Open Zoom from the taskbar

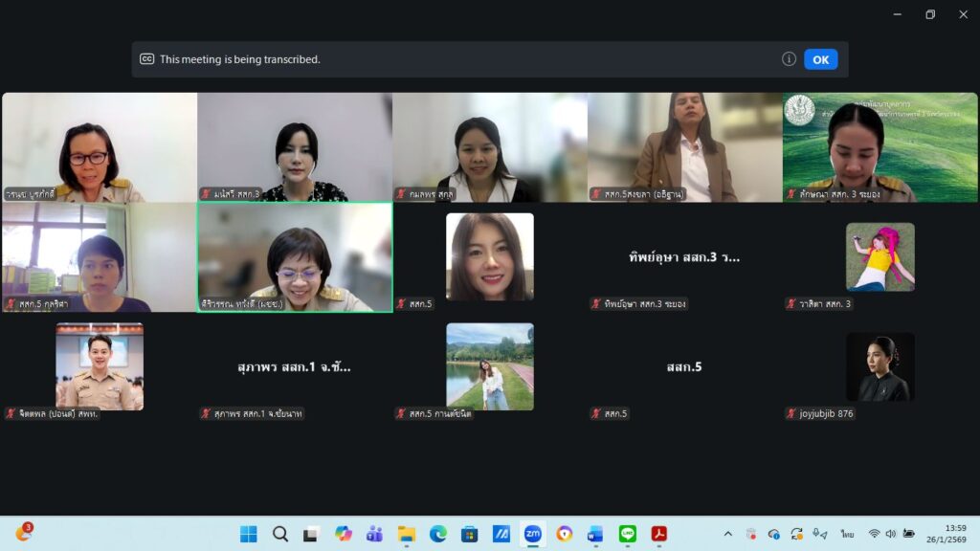(x=532, y=534)
